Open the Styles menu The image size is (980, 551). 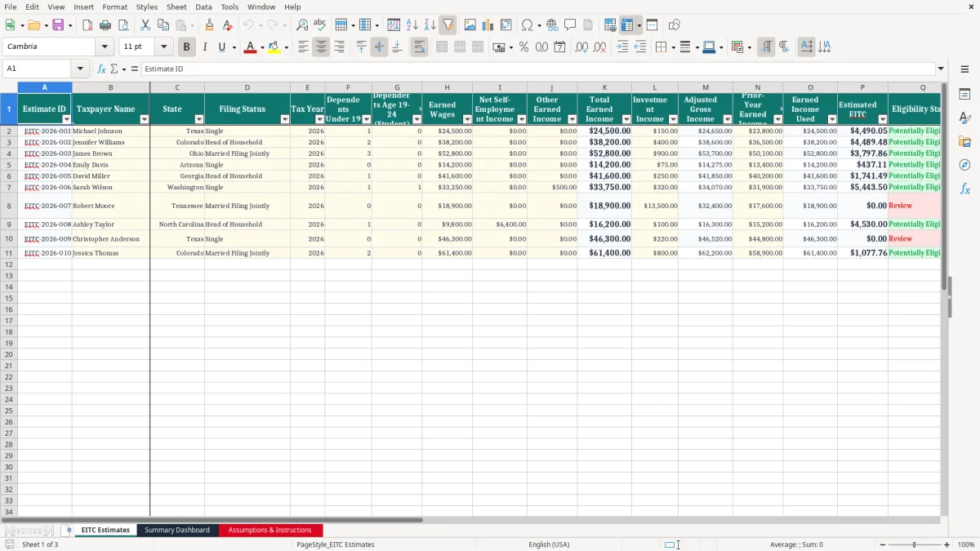pyautogui.click(x=147, y=7)
